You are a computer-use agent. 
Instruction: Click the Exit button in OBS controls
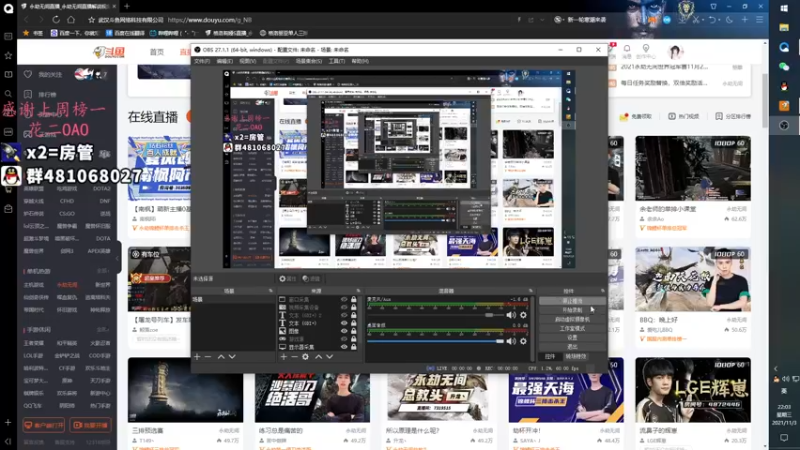pyautogui.click(x=572, y=346)
